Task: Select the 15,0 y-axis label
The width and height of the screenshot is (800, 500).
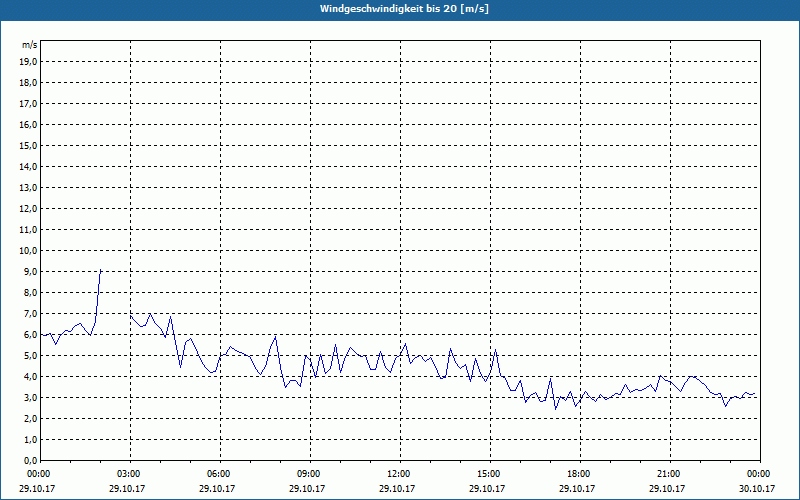Action: (x=29, y=145)
